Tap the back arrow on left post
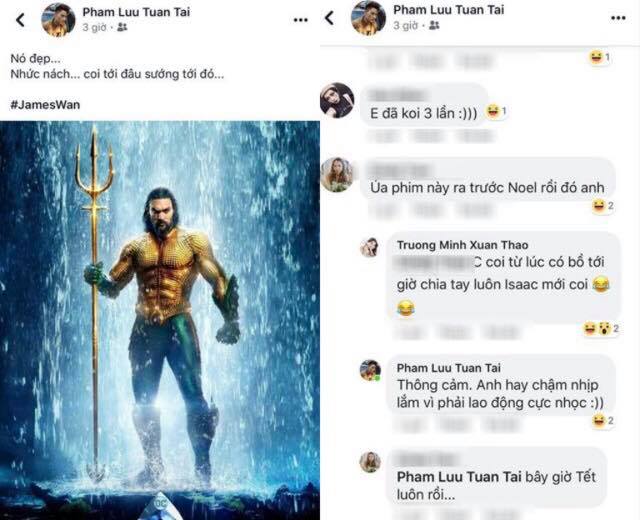 tap(20, 20)
